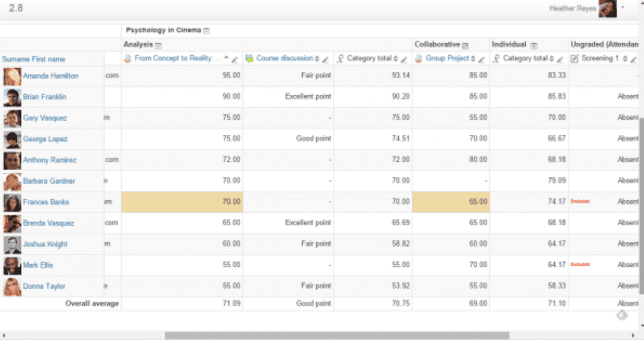Click the Excluded tag in Frances Banks's row
The height and width of the screenshot is (340, 644).
coord(580,202)
